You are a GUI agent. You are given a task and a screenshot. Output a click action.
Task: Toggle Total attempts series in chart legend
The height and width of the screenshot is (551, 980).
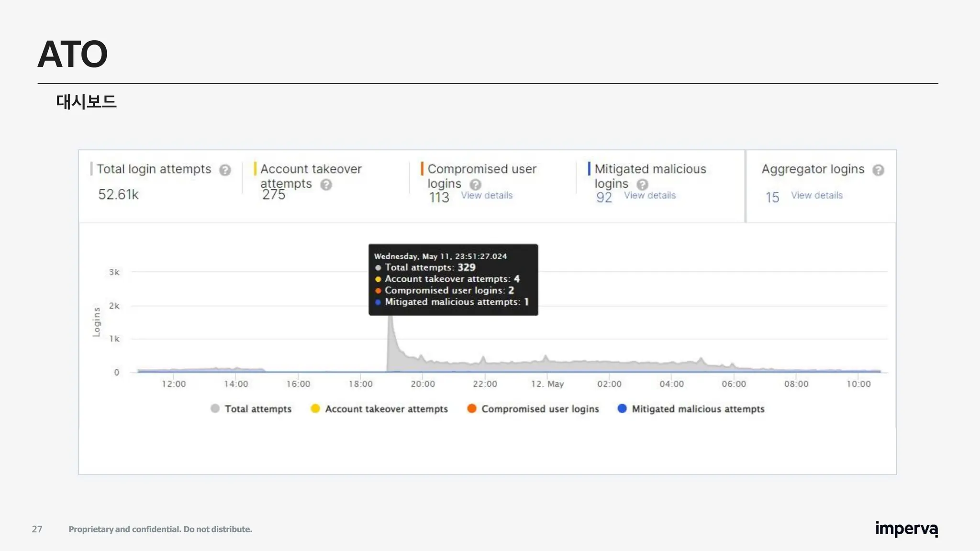(x=258, y=409)
